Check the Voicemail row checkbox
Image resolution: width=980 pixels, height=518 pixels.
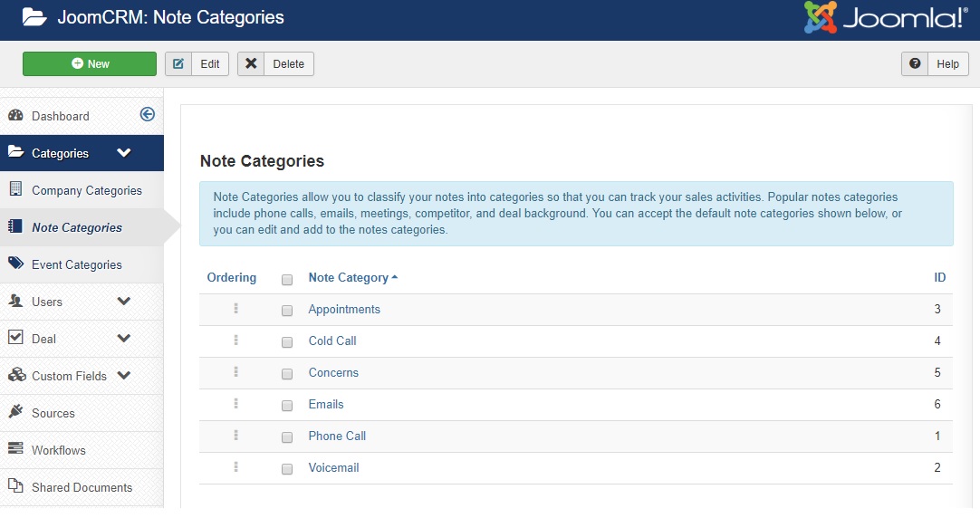[287, 469]
